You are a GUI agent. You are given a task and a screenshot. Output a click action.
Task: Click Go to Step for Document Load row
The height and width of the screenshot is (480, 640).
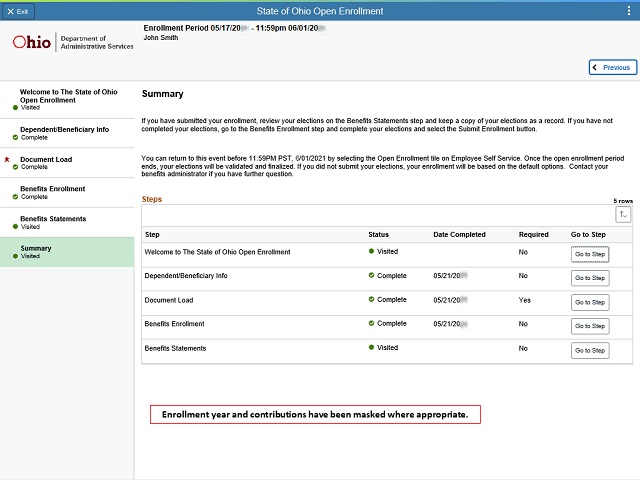point(590,302)
